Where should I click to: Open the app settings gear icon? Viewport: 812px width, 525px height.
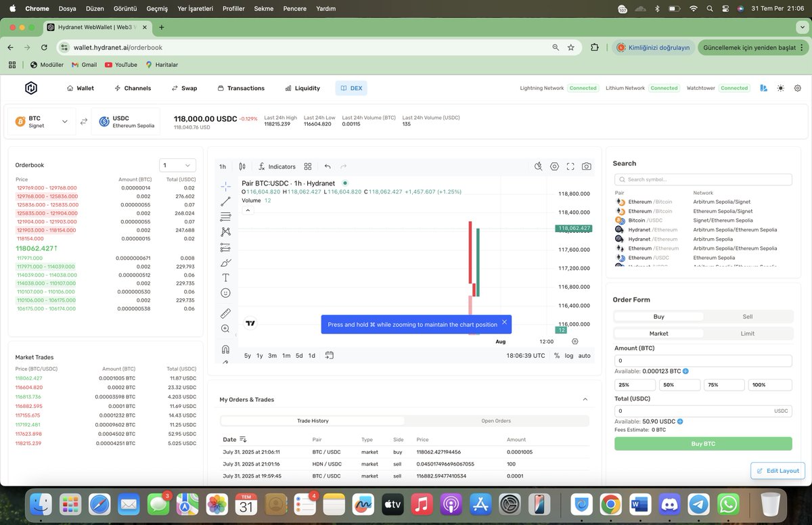point(798,88)
